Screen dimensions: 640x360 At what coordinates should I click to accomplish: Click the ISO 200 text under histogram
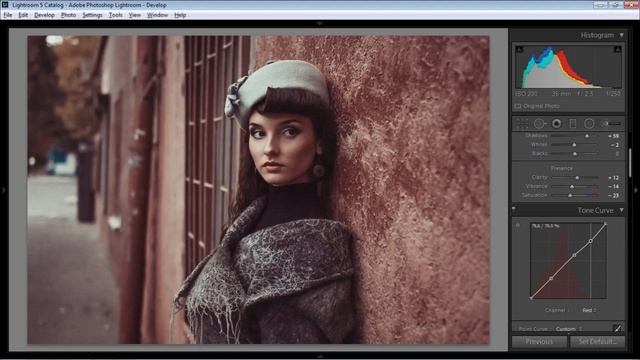527,94
